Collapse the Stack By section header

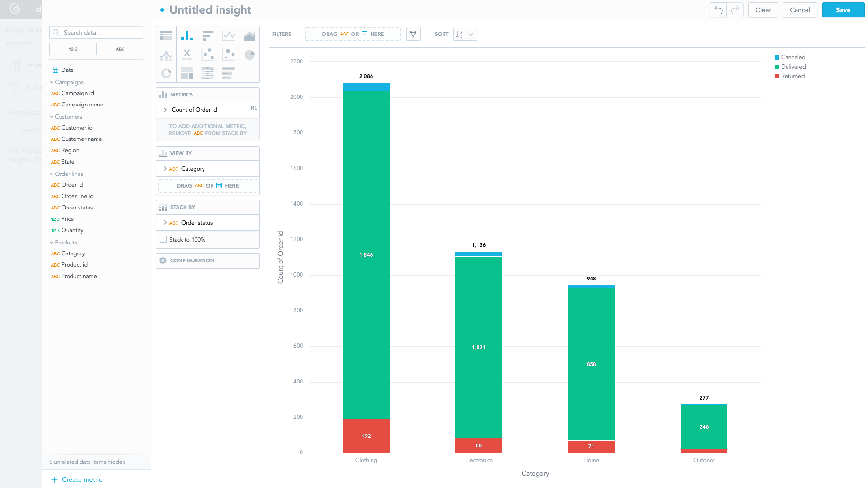[208, 207]
